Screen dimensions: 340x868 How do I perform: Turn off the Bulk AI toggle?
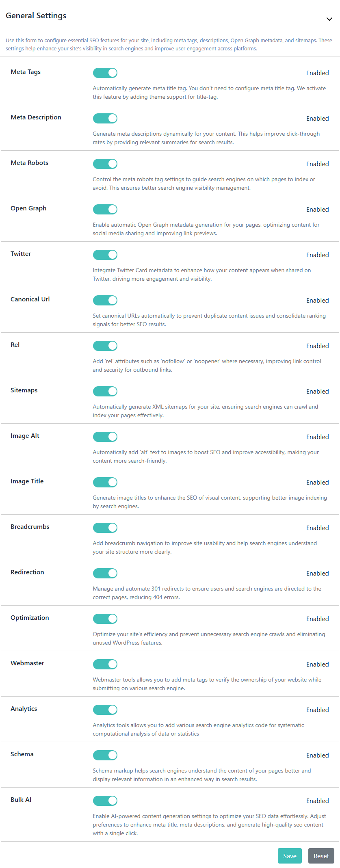click(105, 801)
